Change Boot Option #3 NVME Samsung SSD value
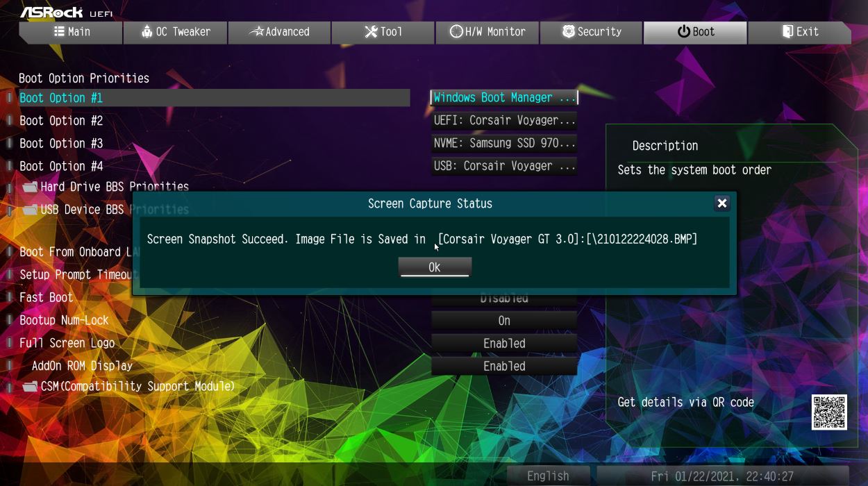868x486 pixels. click(x=504, y=144)
